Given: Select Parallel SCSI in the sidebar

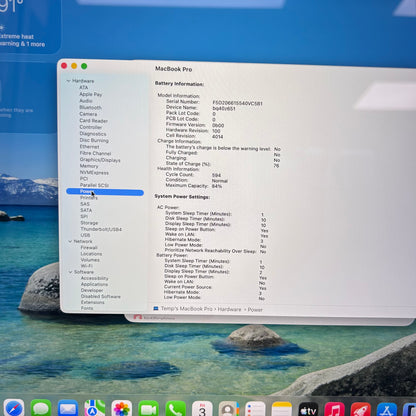Looking at the screenshot, I should coord(94,185).
